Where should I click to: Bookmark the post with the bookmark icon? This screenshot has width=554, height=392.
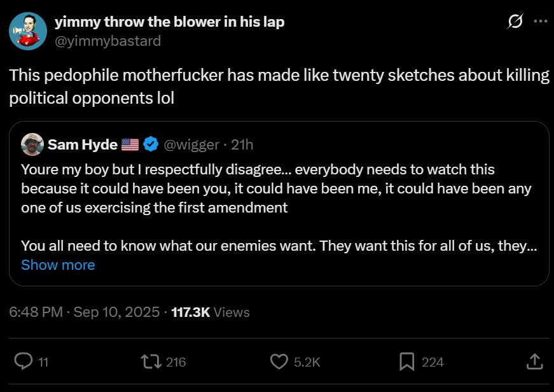406,361
